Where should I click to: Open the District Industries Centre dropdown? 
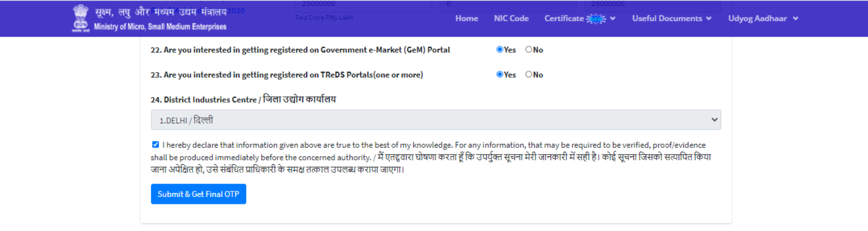tap(435, 120)
